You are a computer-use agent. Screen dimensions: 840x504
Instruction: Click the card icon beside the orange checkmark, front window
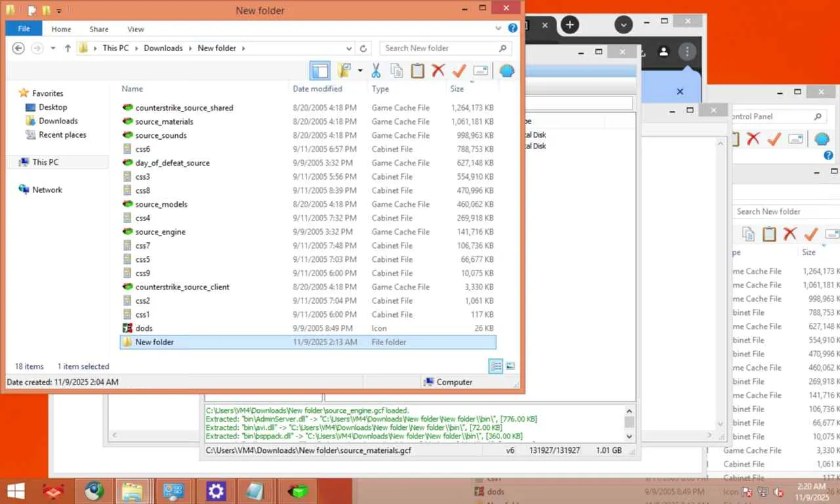[x=480, y=70]
